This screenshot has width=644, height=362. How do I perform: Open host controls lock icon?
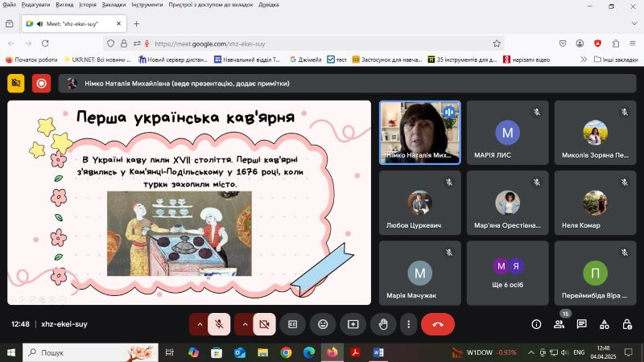[x=627, y=324]
